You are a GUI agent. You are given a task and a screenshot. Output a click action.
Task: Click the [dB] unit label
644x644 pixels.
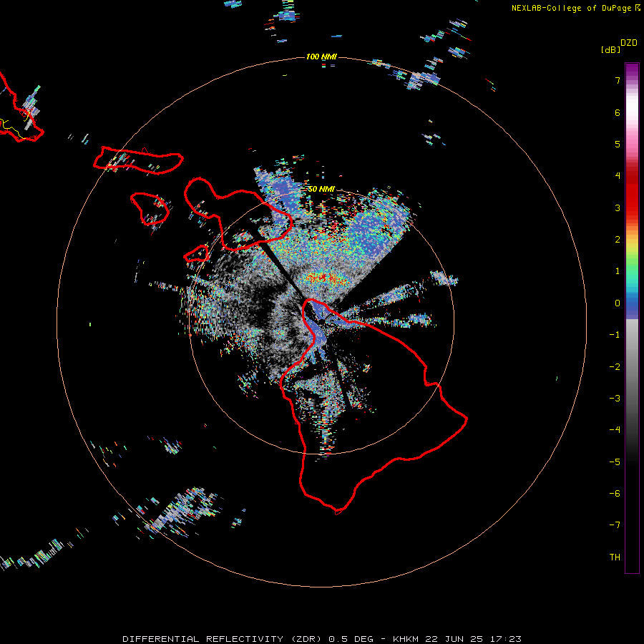pos(611,49)
